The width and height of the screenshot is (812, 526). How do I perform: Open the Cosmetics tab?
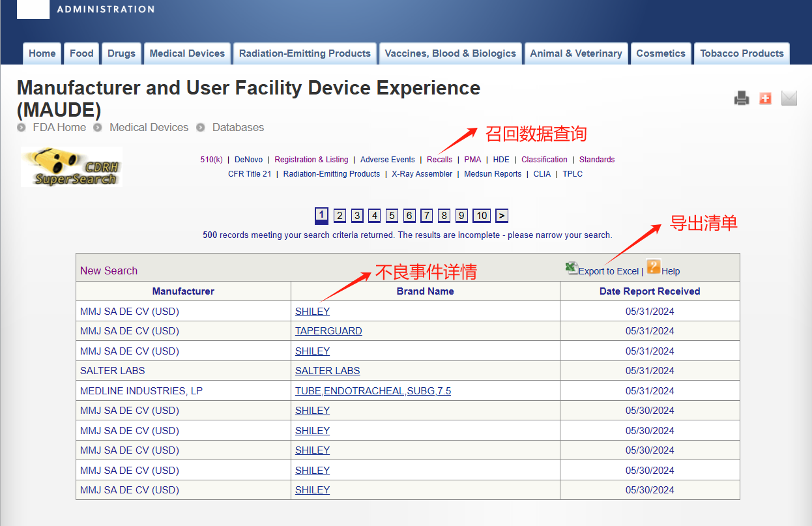click(661, 53)
